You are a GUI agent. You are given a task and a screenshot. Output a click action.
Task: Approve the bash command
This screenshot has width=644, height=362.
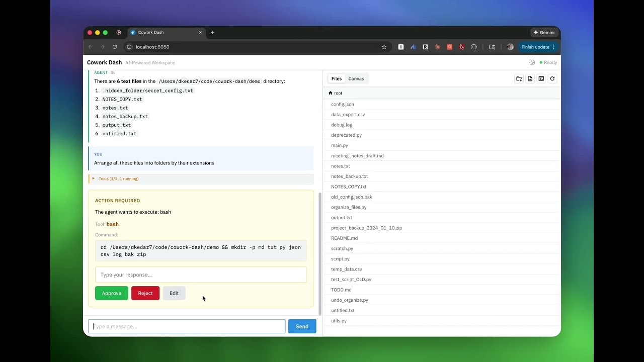[x=111, y=293]
